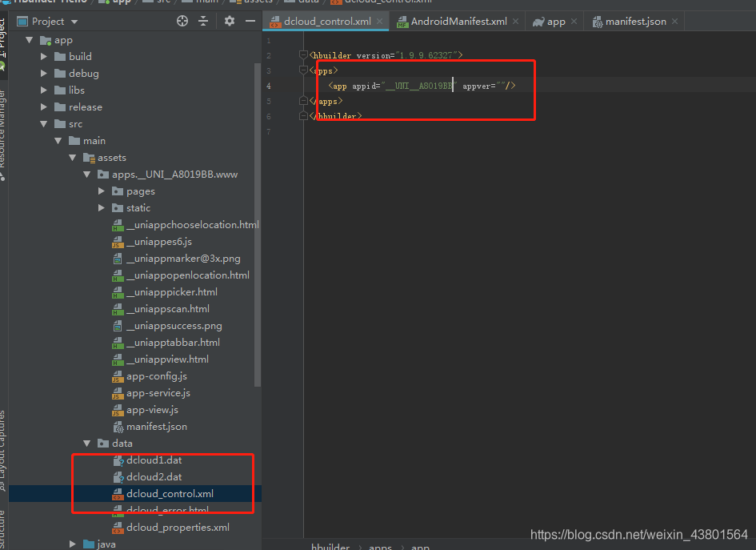The height and width of the screenshot is (550, 756).
Task: Collapse the data folder
Action: click(x=87, y=444)
